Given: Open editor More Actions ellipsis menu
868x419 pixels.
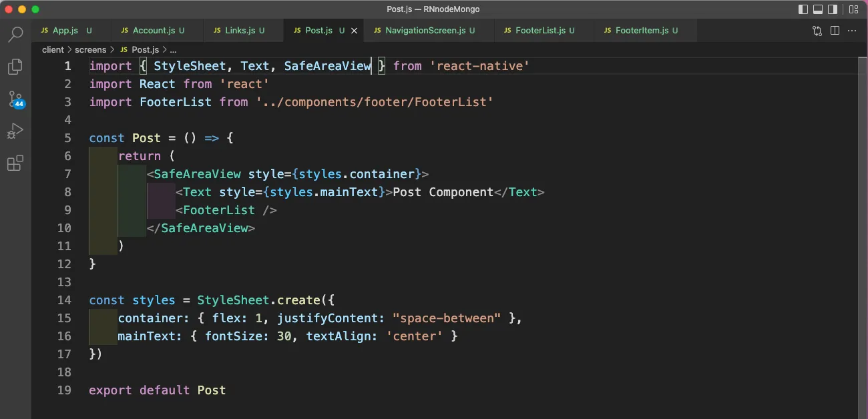Looking at the screenshot, I should tap(852, 31).
